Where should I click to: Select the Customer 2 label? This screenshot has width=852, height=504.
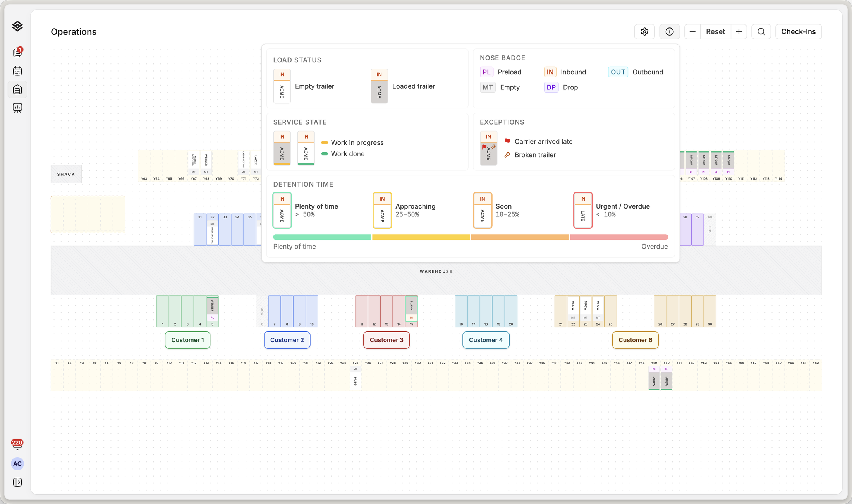287,340
